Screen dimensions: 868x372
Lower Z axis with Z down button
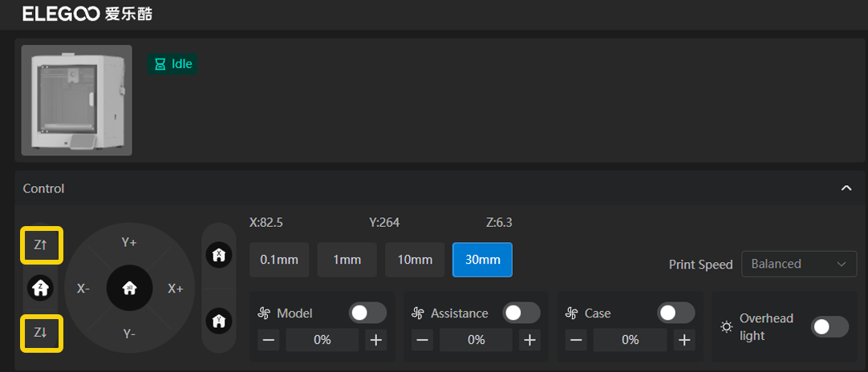[42, 333]
